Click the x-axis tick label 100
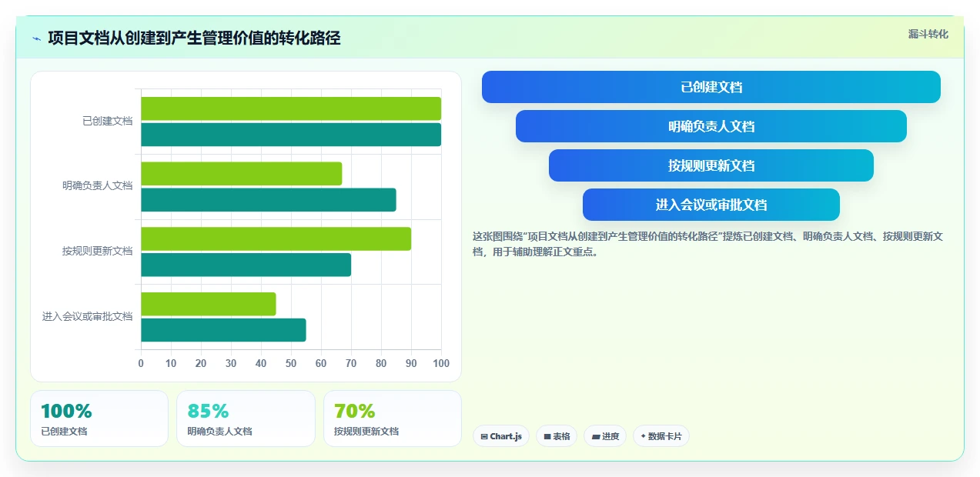Image resolution: width=980 pixels, height=477 pixels. click(441, 363)
